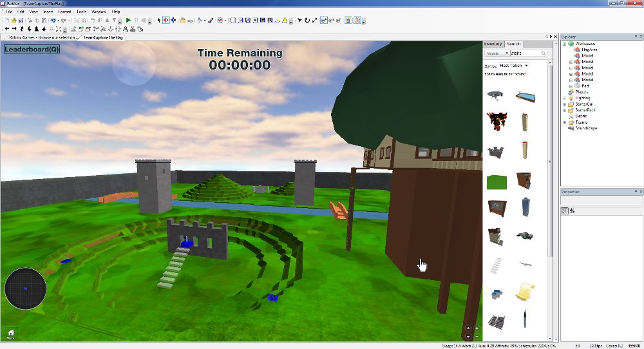644x349 pixels.
Task: Toggle the orange highlighted toolbar button at far right
Action: (357, 20)
